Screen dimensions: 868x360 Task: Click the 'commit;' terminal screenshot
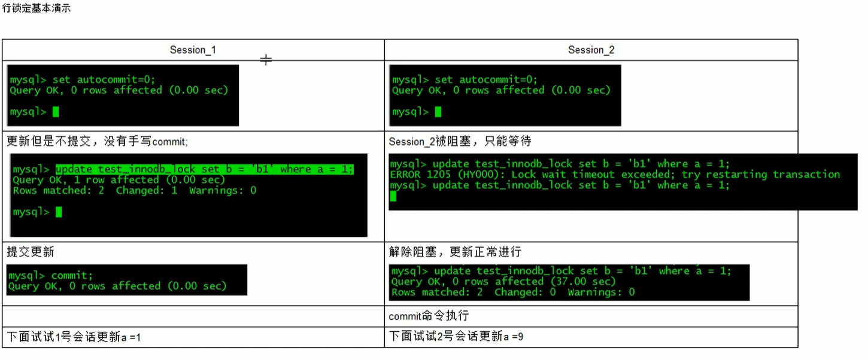[127, 280]
